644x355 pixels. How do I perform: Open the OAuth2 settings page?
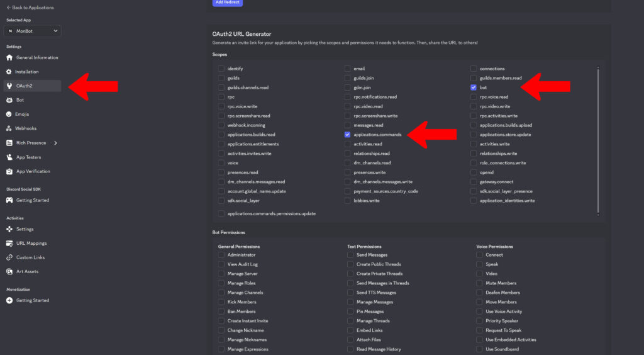pyautogui.click(x=25, y=86)
